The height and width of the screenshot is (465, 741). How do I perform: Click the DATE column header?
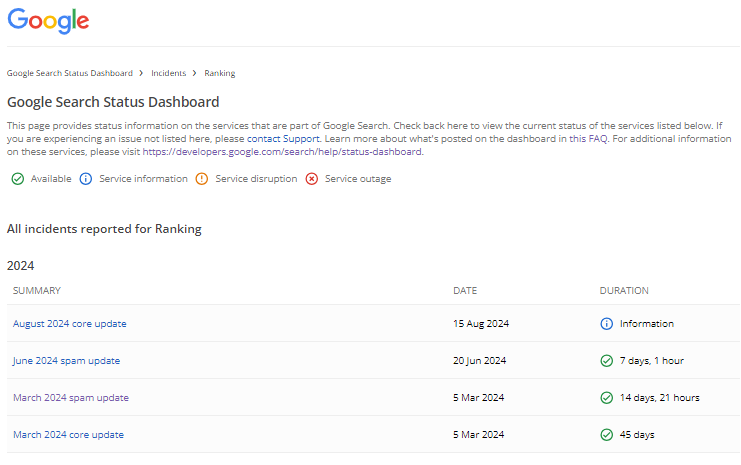pyautogui.click(x=465, y=291)
